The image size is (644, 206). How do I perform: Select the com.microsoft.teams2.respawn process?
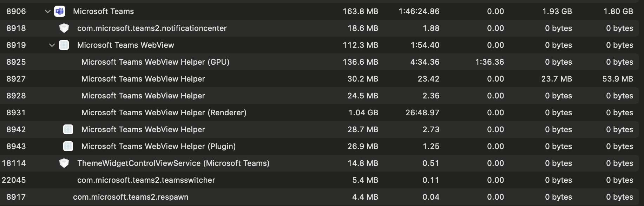[x=131, y=197]
